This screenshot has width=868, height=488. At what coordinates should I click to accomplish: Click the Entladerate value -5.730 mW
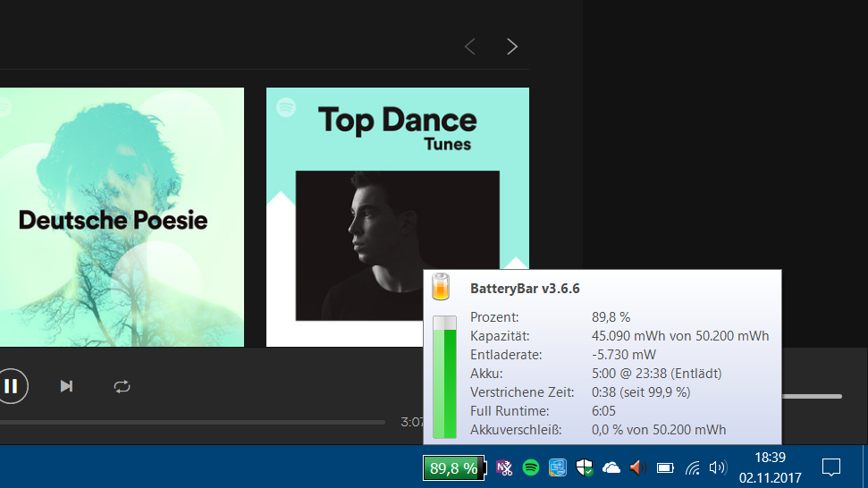[x=623, y=355]
